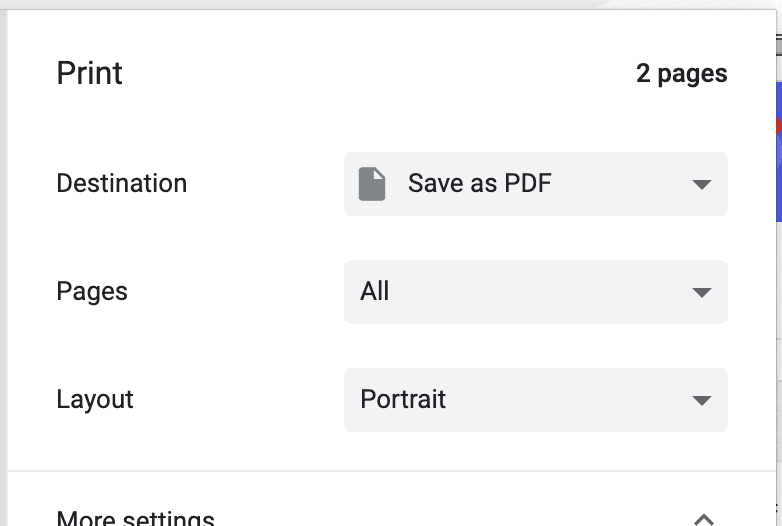
Task: Click blank area between Pages and Layout rows
Action: pos(390,346)
